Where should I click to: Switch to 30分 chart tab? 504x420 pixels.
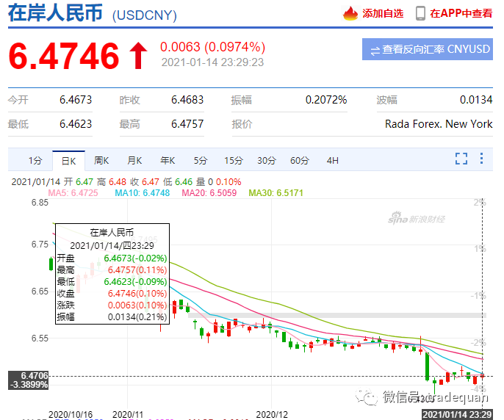point(267,160)
